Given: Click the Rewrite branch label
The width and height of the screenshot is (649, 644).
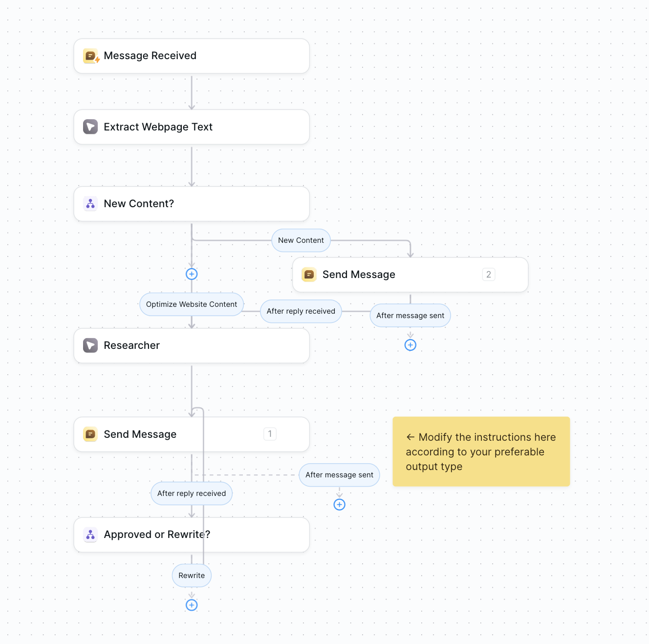Looking at the screenshot, I should tap(192, 575).
